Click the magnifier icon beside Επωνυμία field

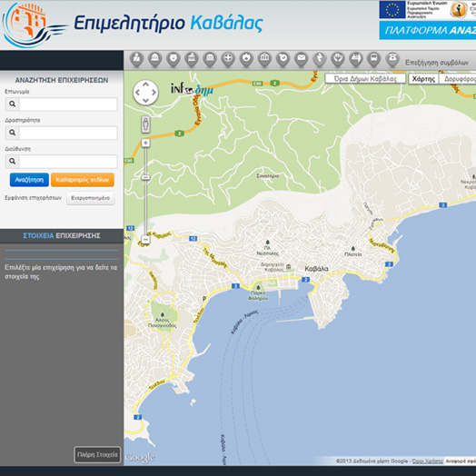click(12, 104)
